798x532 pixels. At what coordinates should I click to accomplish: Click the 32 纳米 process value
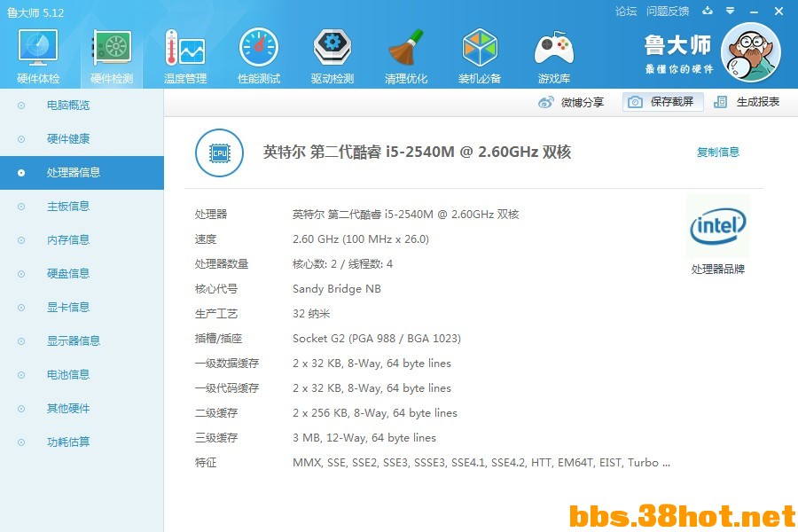pos(311,314)
